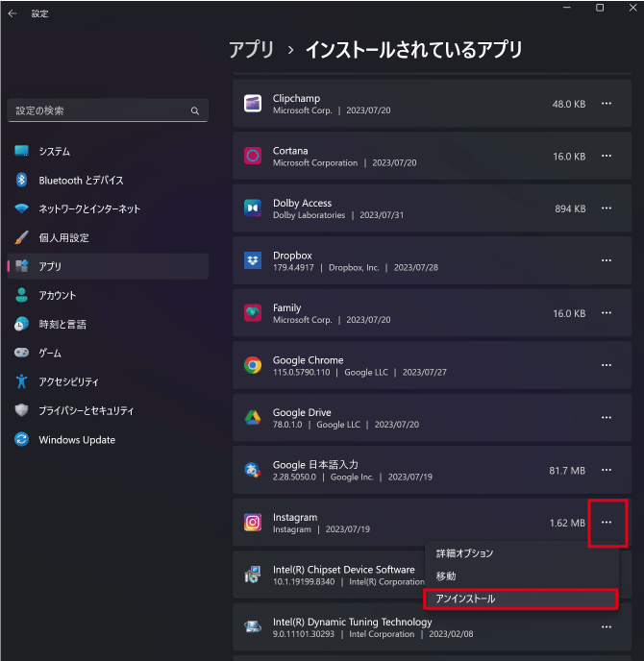The height and width of the screenshot is (661, 644).
Task: Click the search magnifier icon in the sidebar
Action: (195, 111)
